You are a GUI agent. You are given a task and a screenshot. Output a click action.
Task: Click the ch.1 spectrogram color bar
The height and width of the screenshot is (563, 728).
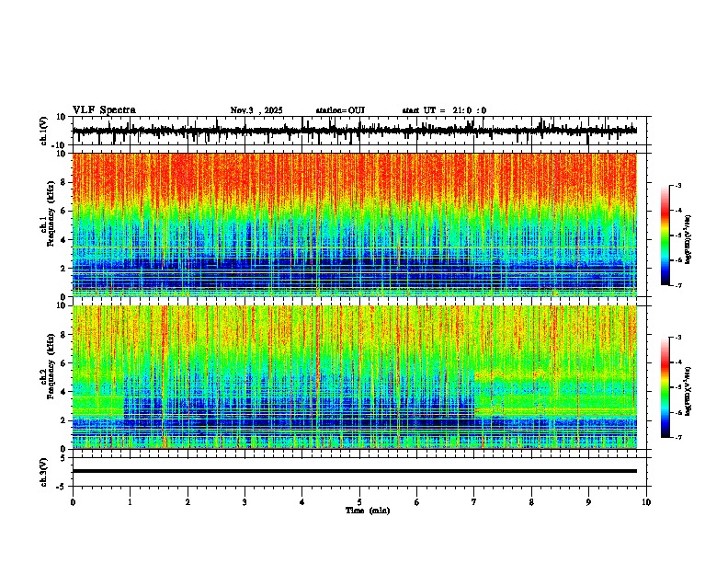pyautogui.click(x=665, y=236)
